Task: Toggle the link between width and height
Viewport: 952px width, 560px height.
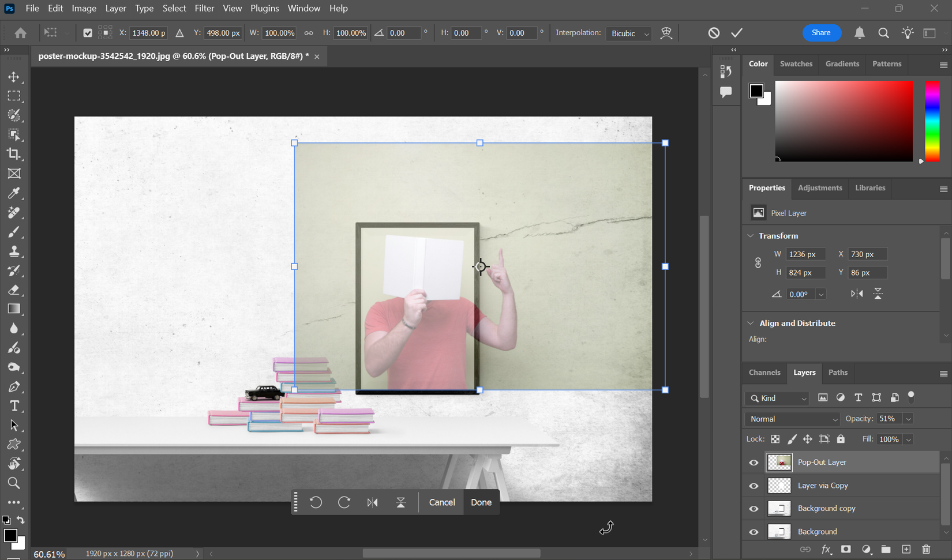Action: 758,262
